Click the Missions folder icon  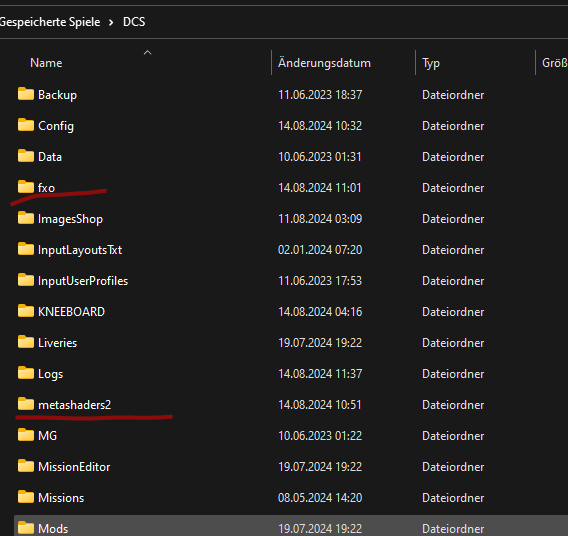pos(26,497)
